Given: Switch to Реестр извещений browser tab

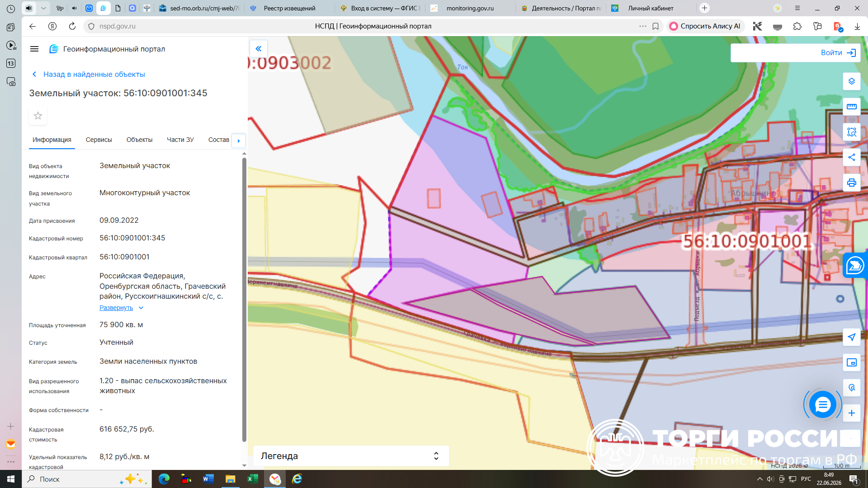Looking at the screenshot, I should [290, 8].
